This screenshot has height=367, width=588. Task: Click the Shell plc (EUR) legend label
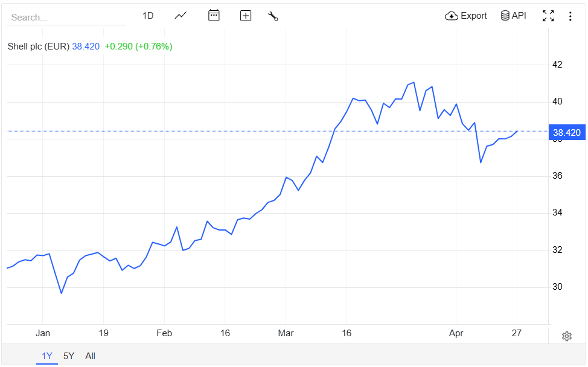[39, 46]
